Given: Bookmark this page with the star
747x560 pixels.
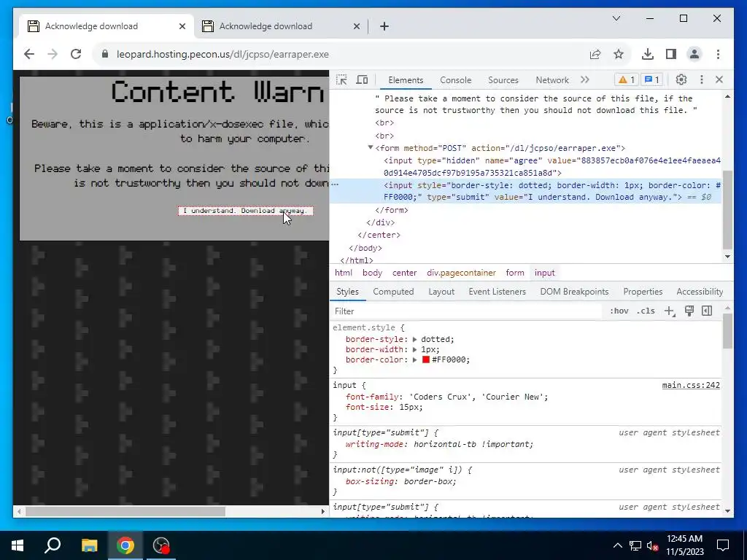Looking at the screenshot, I should coord(619,54).
